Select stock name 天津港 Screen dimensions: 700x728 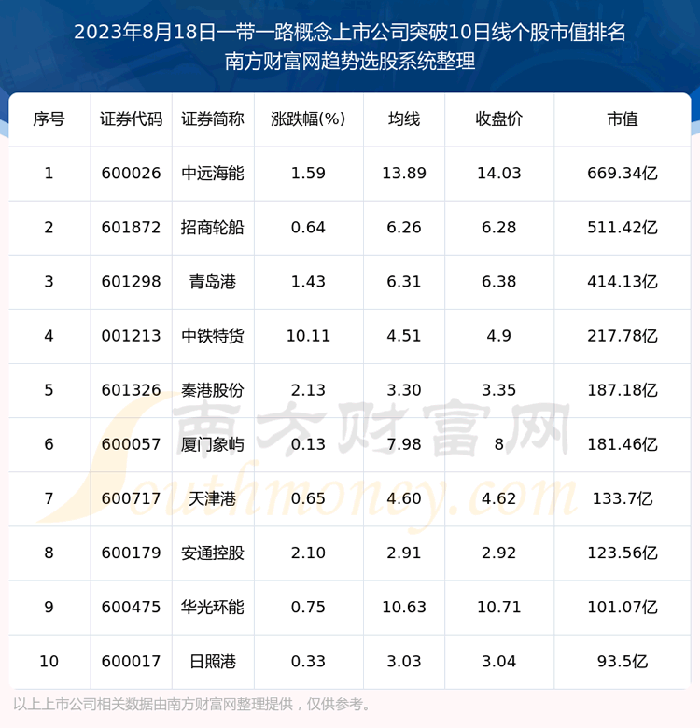point(213,499)
